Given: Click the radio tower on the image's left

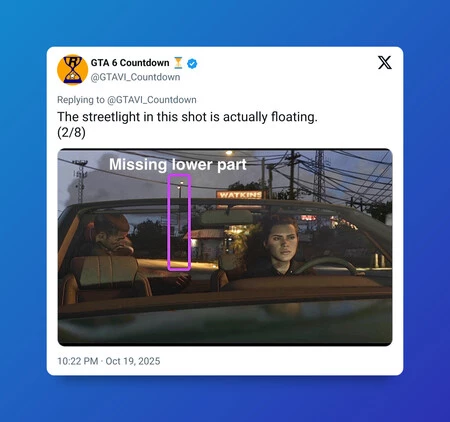Looking at the screenshot, I should (x=80, y=181).
